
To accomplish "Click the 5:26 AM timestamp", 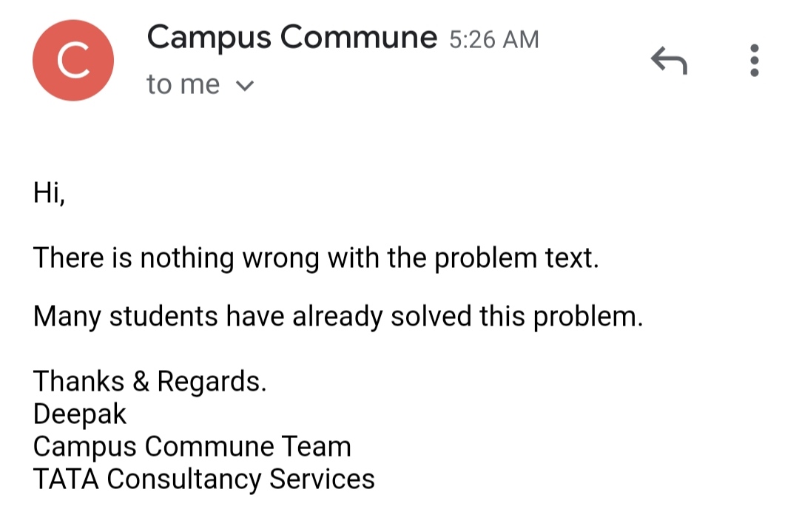I will pyautogui.click(x=493, y=40).
